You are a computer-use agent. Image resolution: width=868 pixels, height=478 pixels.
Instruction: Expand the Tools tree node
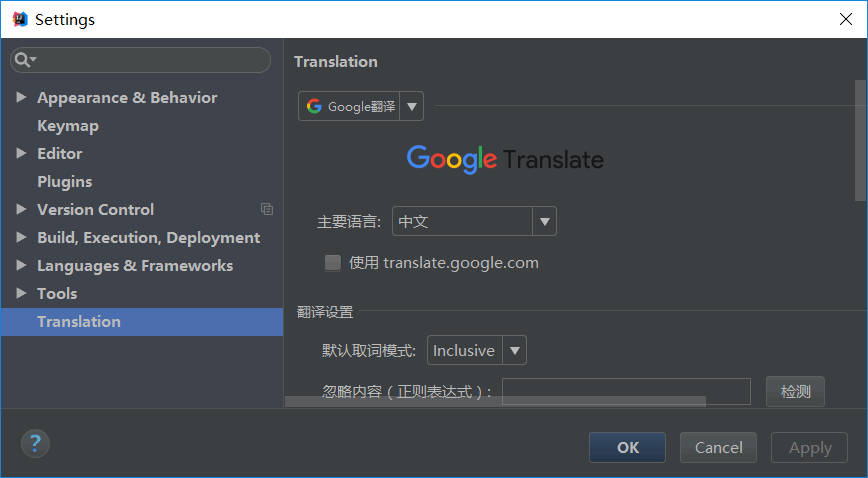[x=21, y=293]
